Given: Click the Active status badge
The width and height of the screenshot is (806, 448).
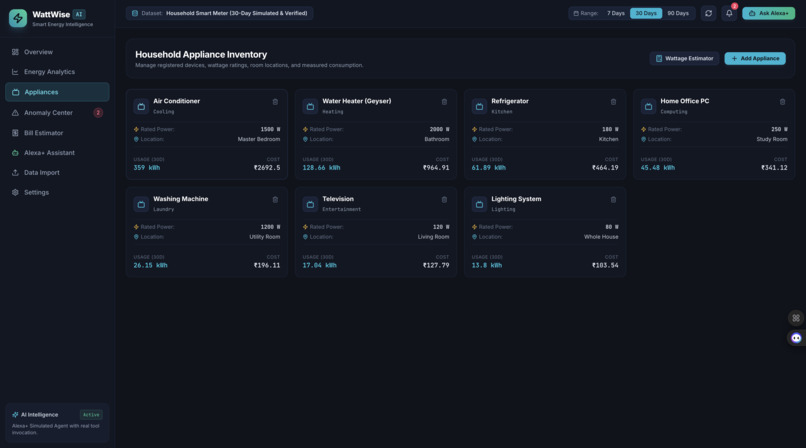Looking at the screenshot, I should click(x=91, y=415).
